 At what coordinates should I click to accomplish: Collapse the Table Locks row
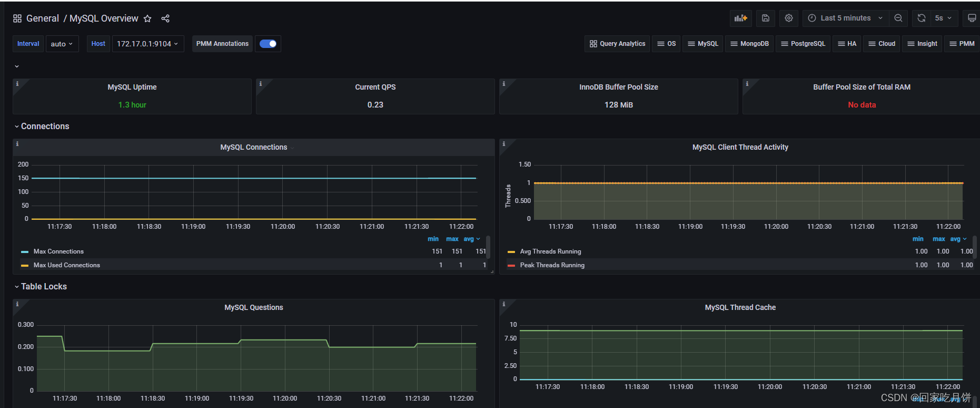point(41,286)
